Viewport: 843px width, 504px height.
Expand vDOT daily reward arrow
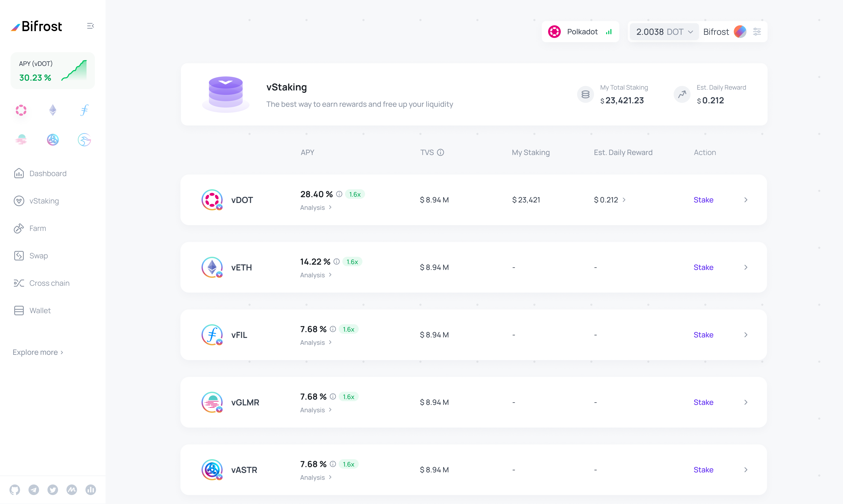click(624, 200)
